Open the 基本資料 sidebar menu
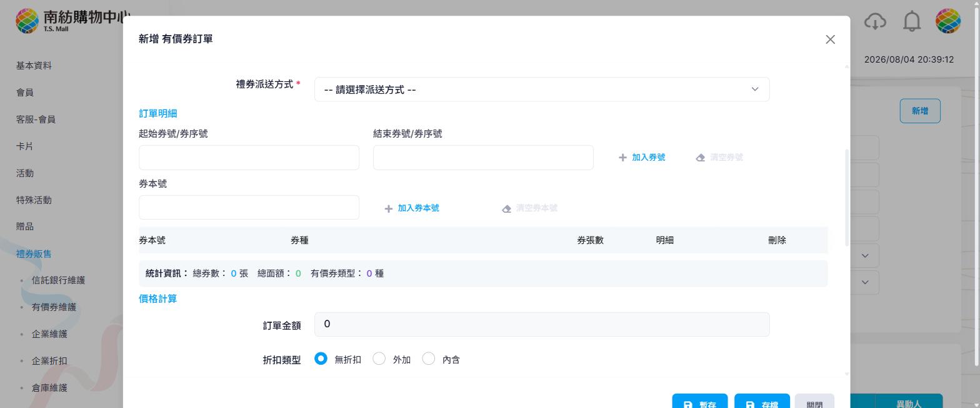This screenshot has height=408, width=980. click(x=34, y=66)
